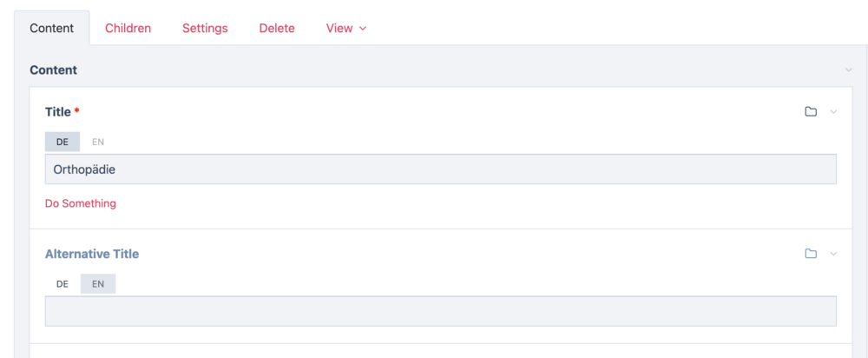Screen dimensions: 868x358
Task: Go to the Settings tab
Action: click(205, 29)
